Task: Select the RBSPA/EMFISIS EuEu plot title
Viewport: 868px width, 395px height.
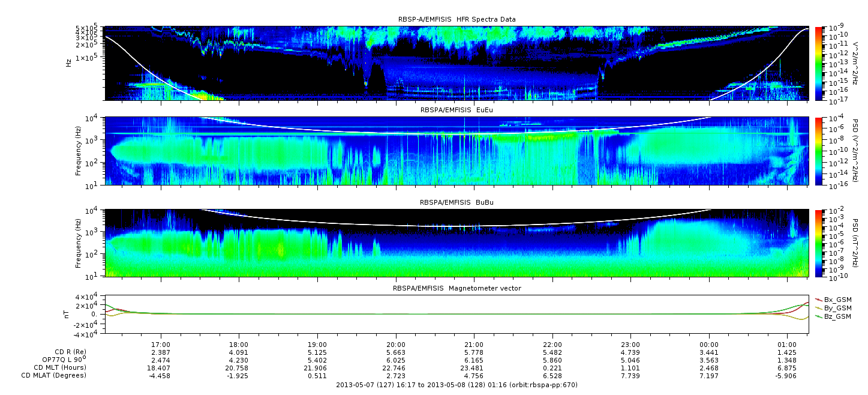Action: pos(456,110)
